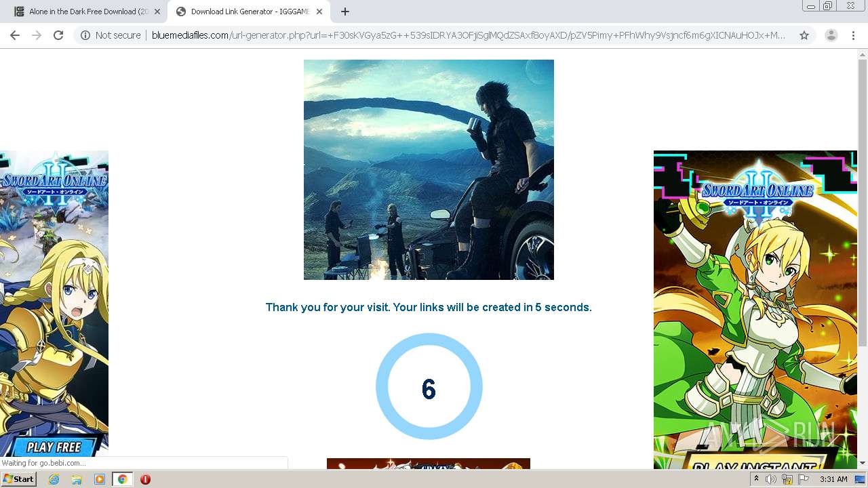This screenshot has height=488, width=868.
Task: Open the Windows Start menu
Action: (19, 479)
